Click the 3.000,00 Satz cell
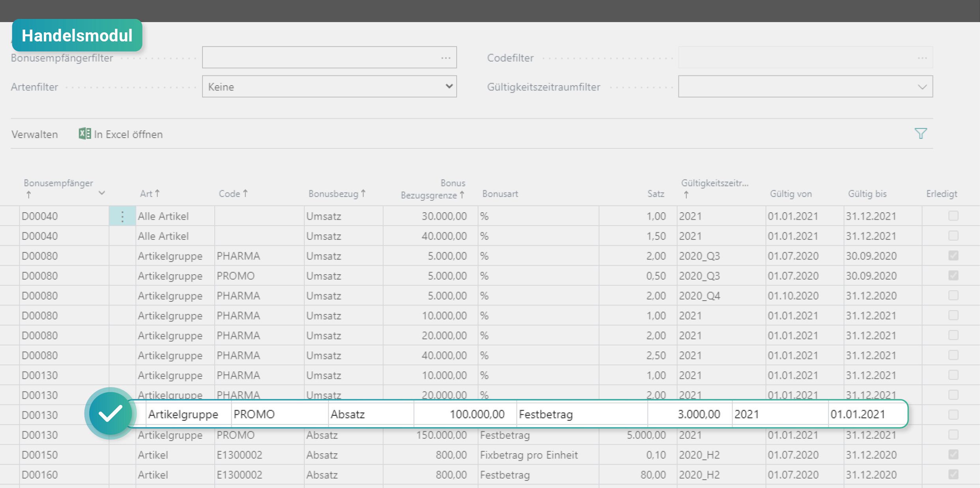 coord(690,414)
